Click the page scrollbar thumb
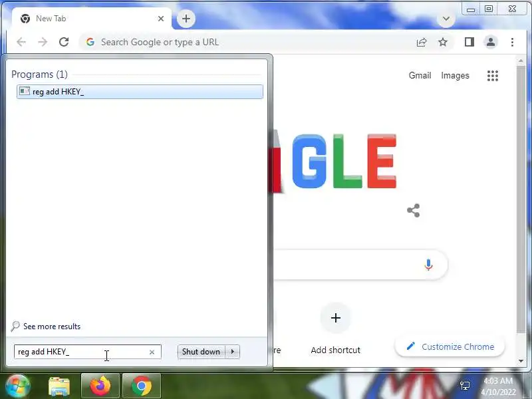The image size is (532, 399). pos(521,199)
